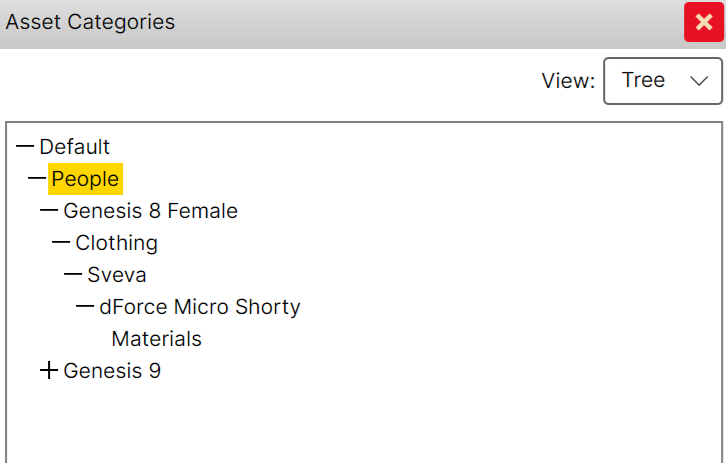Select the dForce Micro Shorty category

200,307
